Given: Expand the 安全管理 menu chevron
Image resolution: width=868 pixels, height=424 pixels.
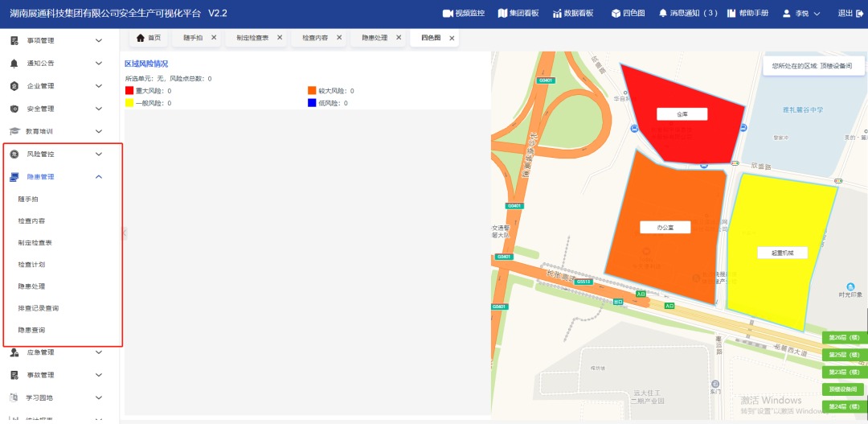Looking at the screenshot, I should [99, 109].
